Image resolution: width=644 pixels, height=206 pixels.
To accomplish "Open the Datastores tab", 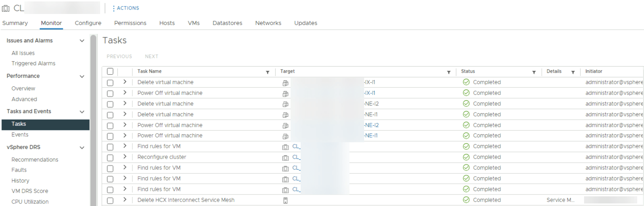I will point(227,23).
